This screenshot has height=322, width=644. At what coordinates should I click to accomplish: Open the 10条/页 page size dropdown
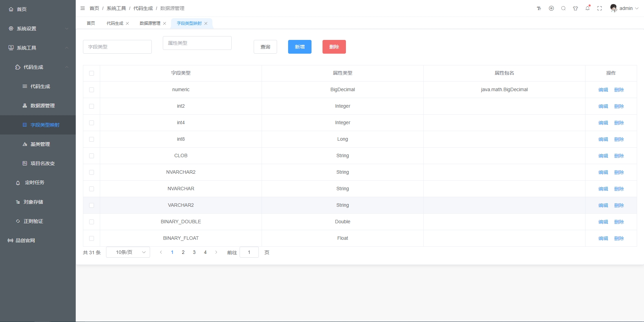(x=128, y=252)
